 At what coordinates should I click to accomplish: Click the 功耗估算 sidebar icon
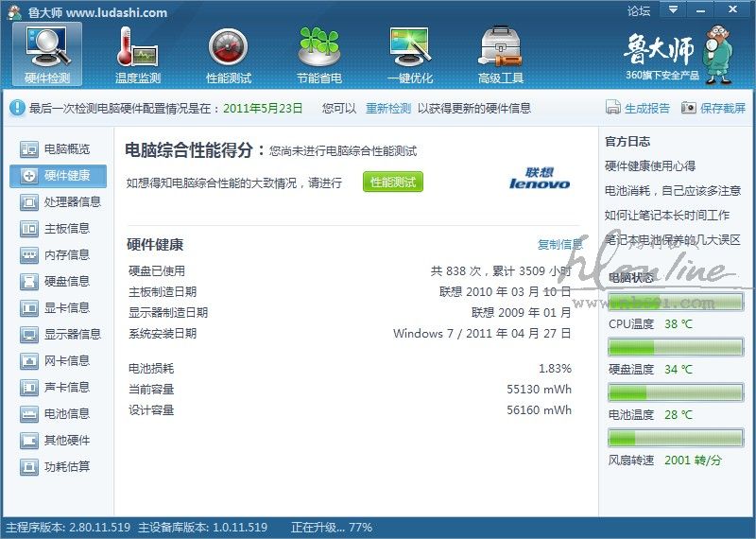[x=29, y=466]
